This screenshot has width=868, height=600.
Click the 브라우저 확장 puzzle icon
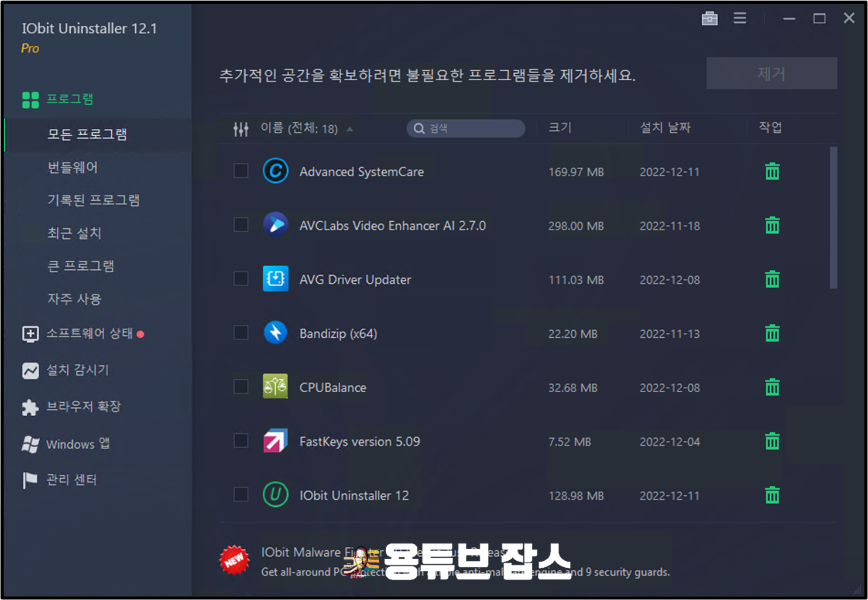point(30,407)
